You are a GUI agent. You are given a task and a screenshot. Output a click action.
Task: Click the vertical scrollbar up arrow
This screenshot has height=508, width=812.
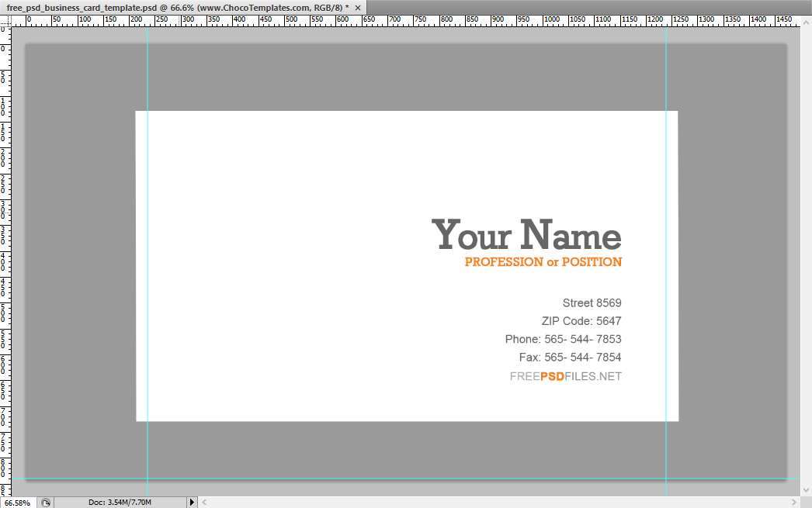coord(806,22)
